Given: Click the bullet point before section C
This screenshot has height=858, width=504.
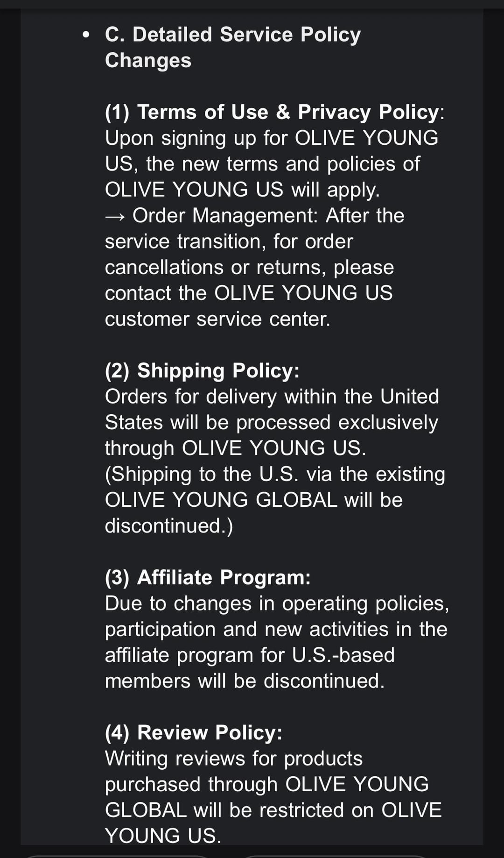Looking at the screenshot, I should [x=85, y=35].
